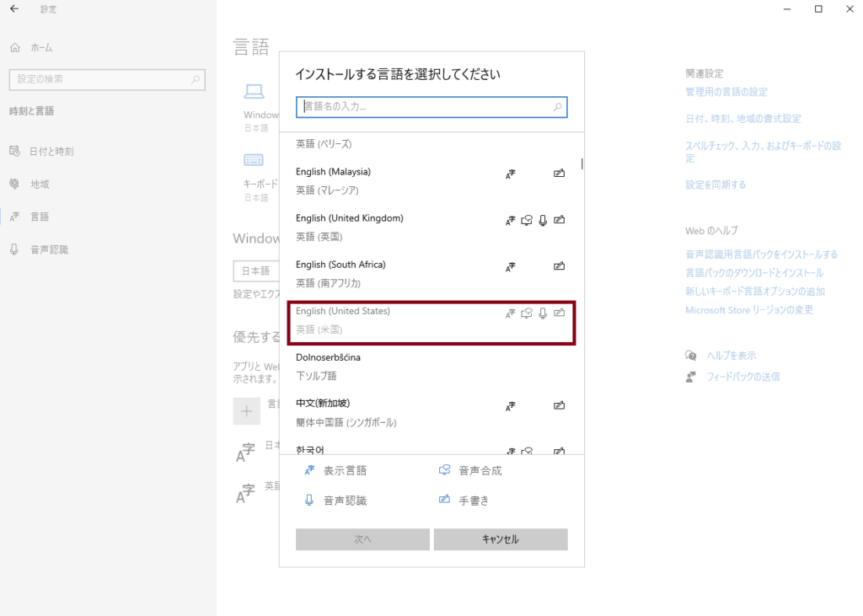Click the language list scrollbar thumb
The height and width of the screenshot is (616, 863).
pos(582,163)
